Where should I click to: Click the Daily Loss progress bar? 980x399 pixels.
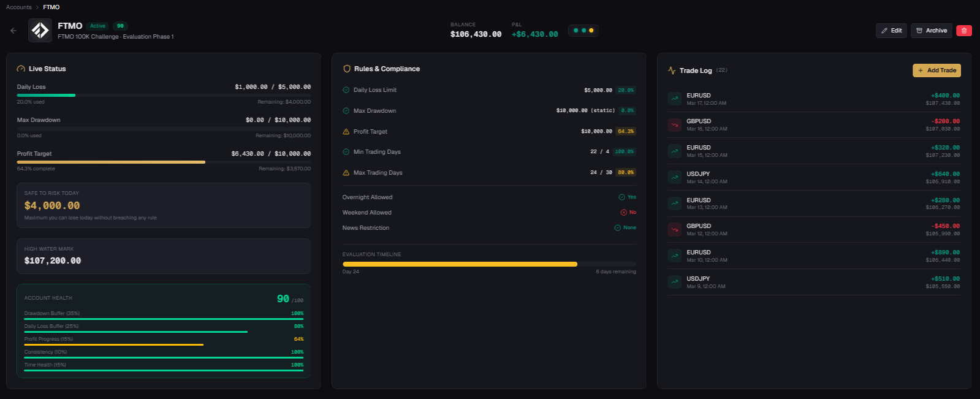(x=164, y=95)
